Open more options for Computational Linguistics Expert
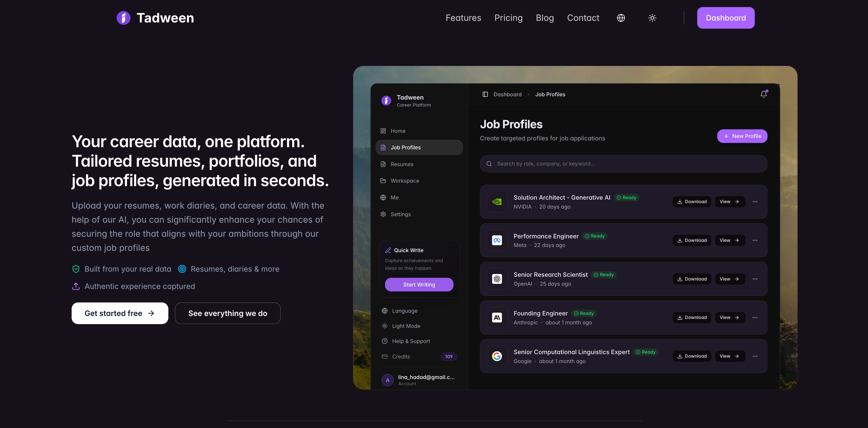Viewport: 868px width, 428px height. 755,356
